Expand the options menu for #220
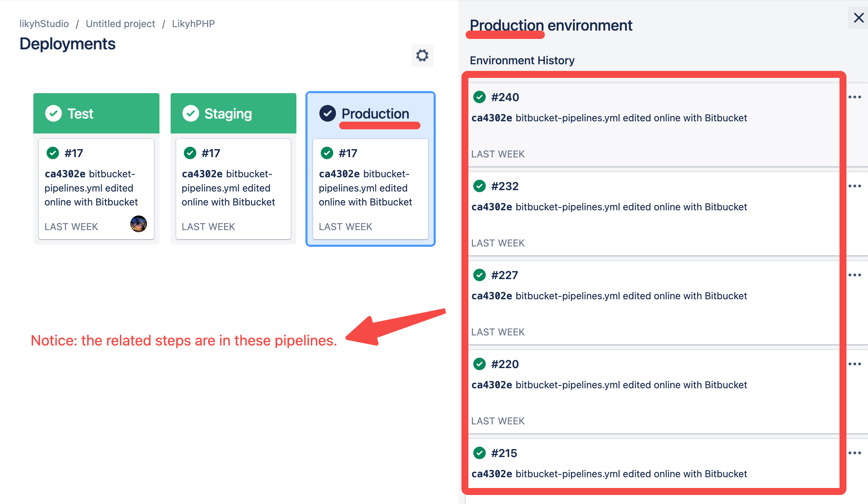The width and height of the screenshot is (868, 504). [854, 364]
